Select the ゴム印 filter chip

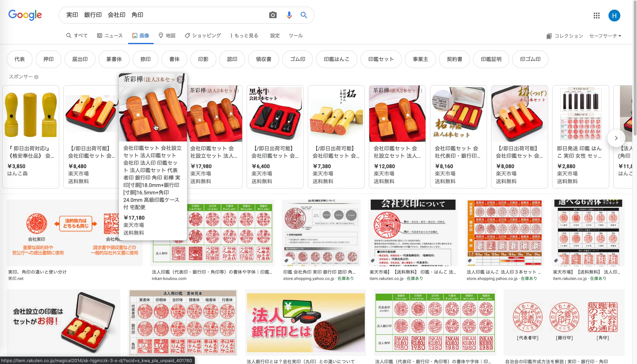tap(297, 59)
